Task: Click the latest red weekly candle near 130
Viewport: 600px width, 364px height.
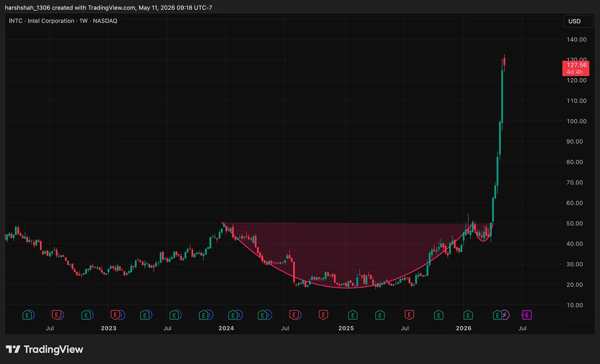Action: [x=504, y=63]
